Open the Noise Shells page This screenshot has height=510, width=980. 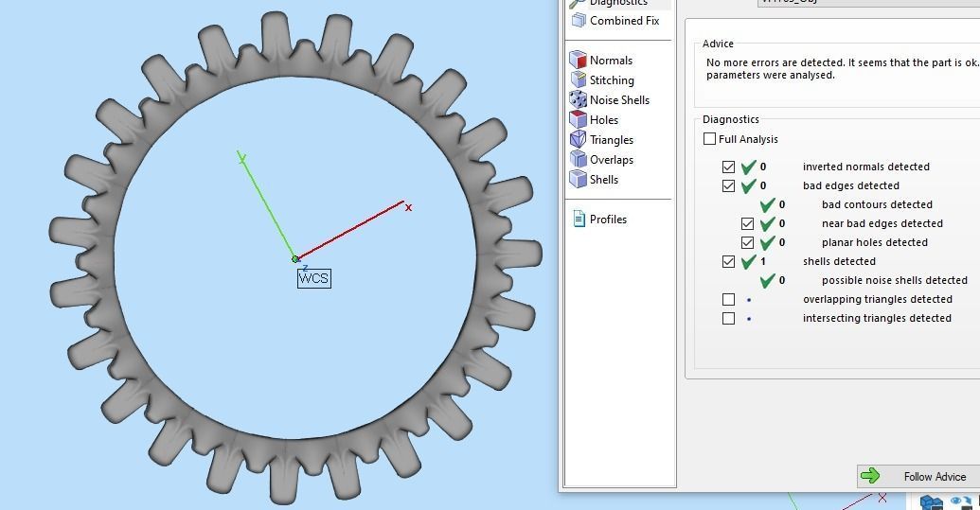tap(610, 100)
